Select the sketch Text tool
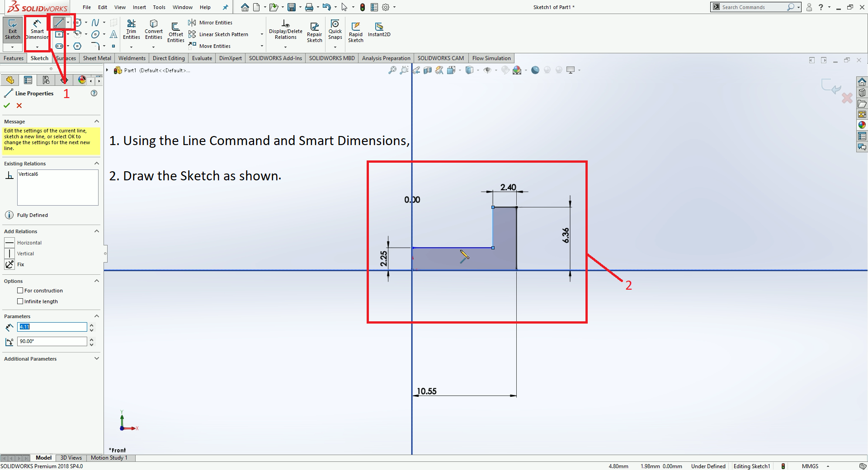This screenshot has width=868, height=470. pyautogui.click(x=114, y=34)
